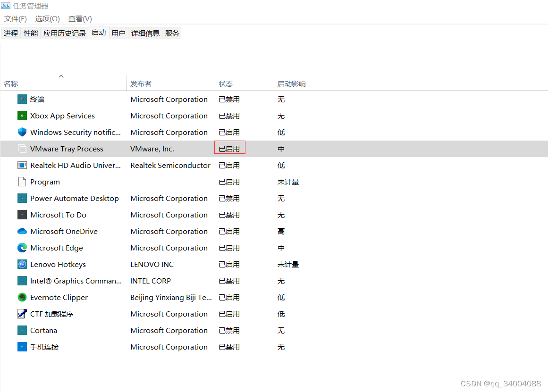Screen dimensions: 548x392
Task: Click the Realtek HD Audio icon
Action: (22, 165)
